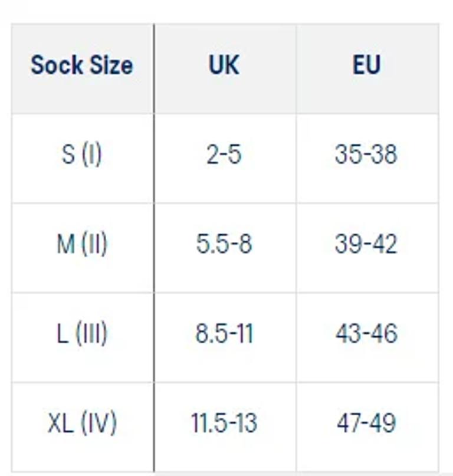Click the Roman numeral (II) beside M

click(x=94, y=244)
